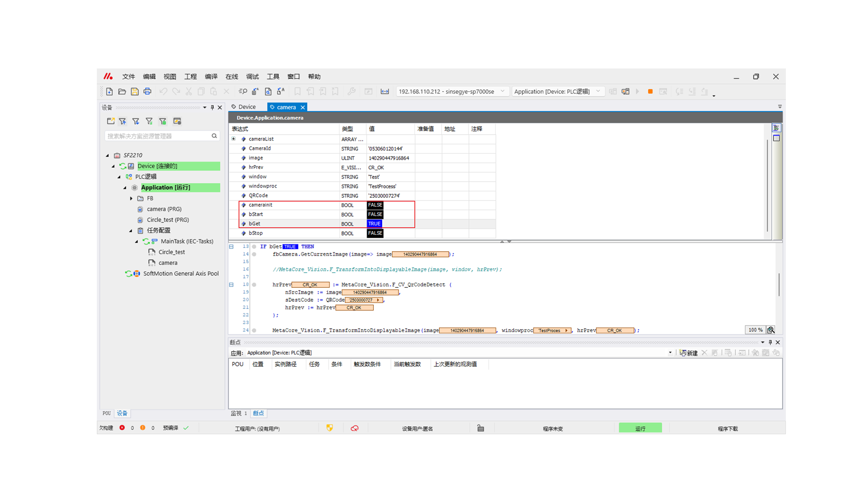Click the logout (disconnect) device toolbar icon

[626, 91]
